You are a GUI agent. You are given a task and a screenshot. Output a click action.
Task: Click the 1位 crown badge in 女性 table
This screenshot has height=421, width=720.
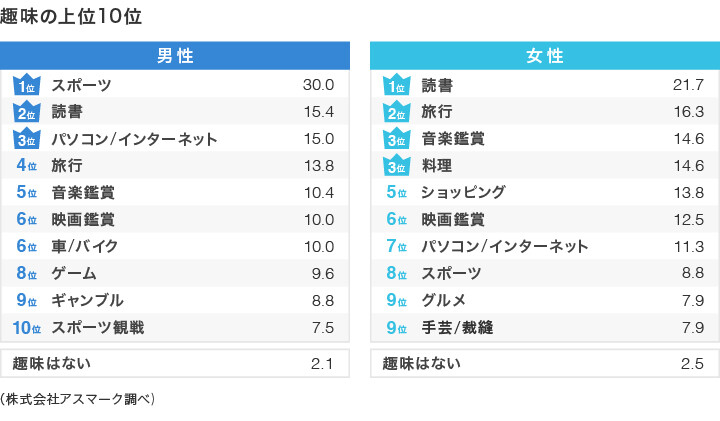pyautogui.click(x=396, y=85)
